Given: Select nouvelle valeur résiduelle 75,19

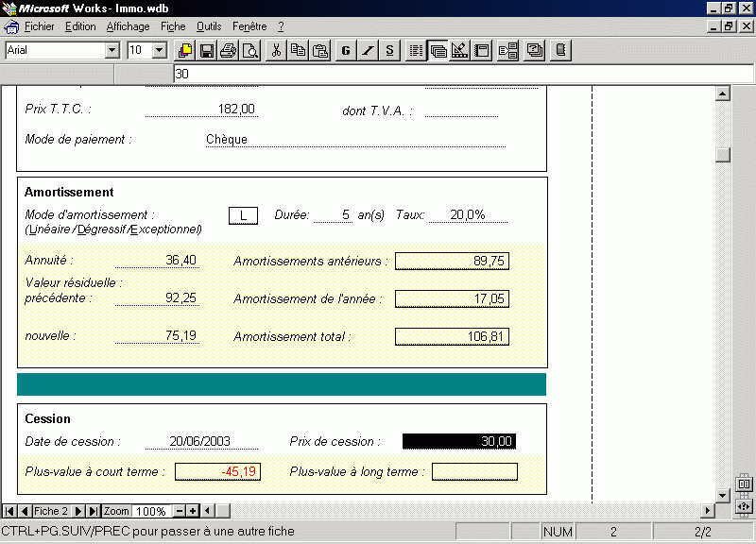Looking at the screenshot, I should coord(157,336).
